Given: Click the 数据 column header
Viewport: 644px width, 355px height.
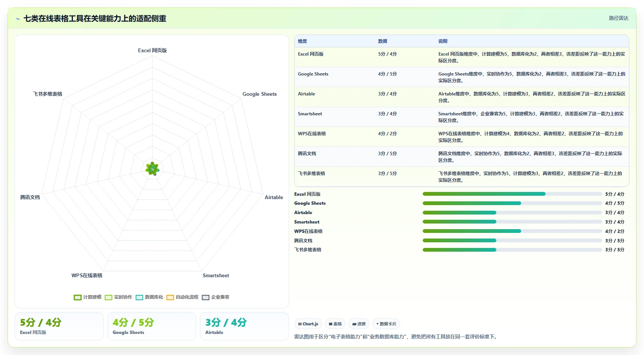Looking at the screenshot, I should (382, 41).
